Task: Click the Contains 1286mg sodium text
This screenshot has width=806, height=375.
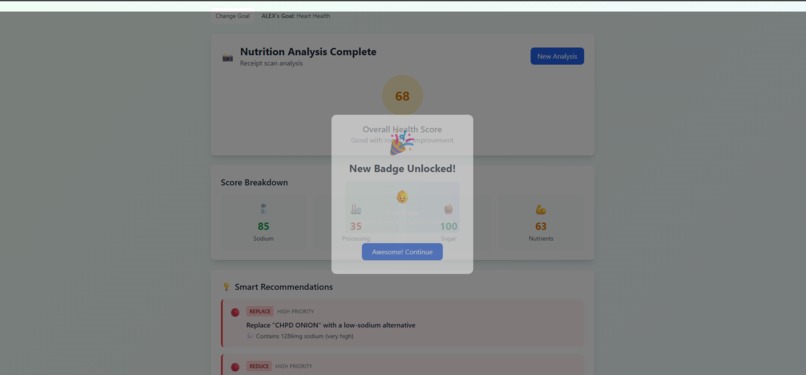Action: pyautogui.click(x=304, y=336)
